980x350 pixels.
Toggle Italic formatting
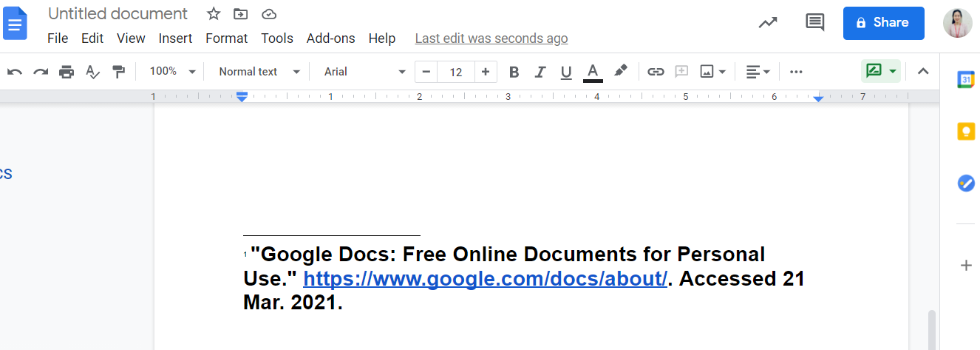[x=540, y=72]
